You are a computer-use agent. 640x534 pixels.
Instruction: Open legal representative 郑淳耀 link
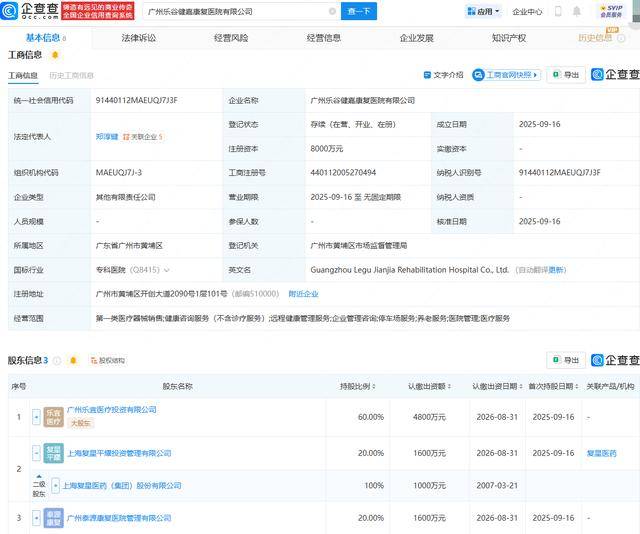(x=107, y=137)
